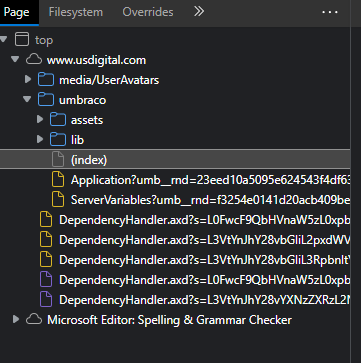
Task: Click purple icon of L0FwcF9QbHVnaW5z DependencyHandler
Action: [46, 280]
